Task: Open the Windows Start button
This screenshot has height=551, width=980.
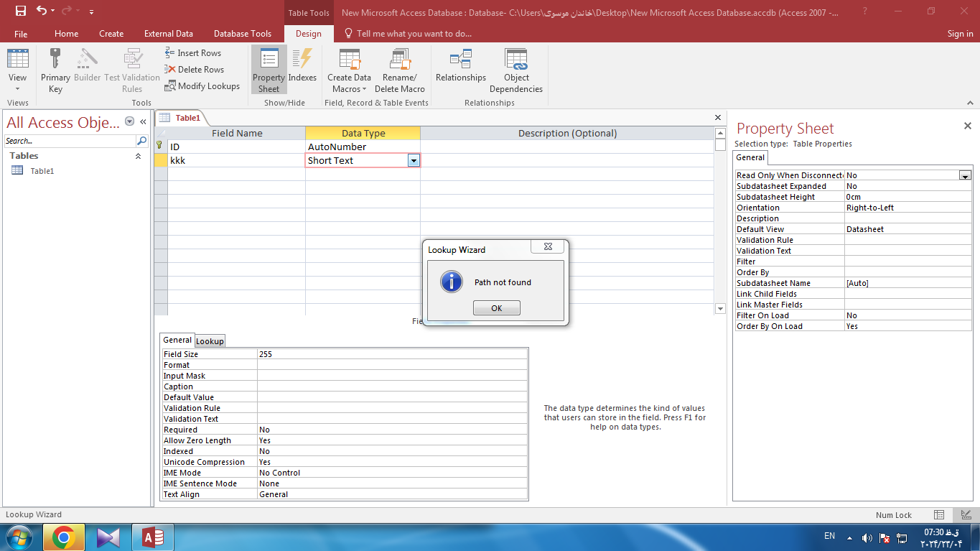Action: [19, 537]
